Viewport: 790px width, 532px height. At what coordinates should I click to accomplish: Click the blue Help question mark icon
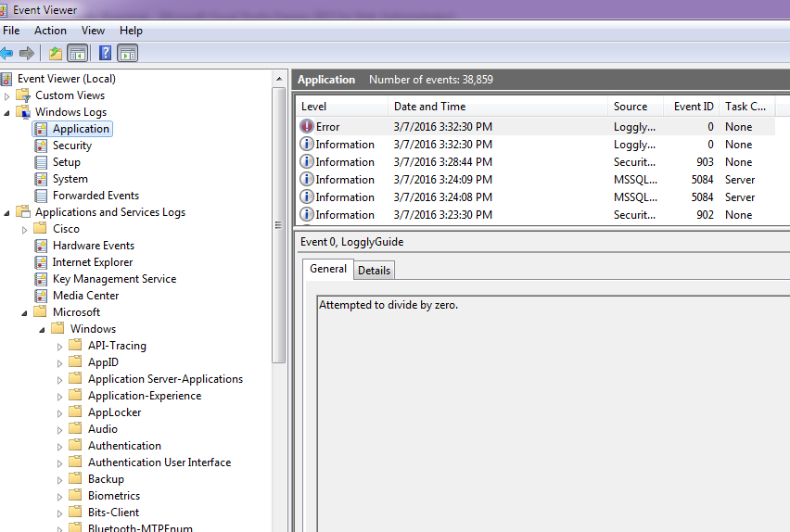(x=106, y=53)
